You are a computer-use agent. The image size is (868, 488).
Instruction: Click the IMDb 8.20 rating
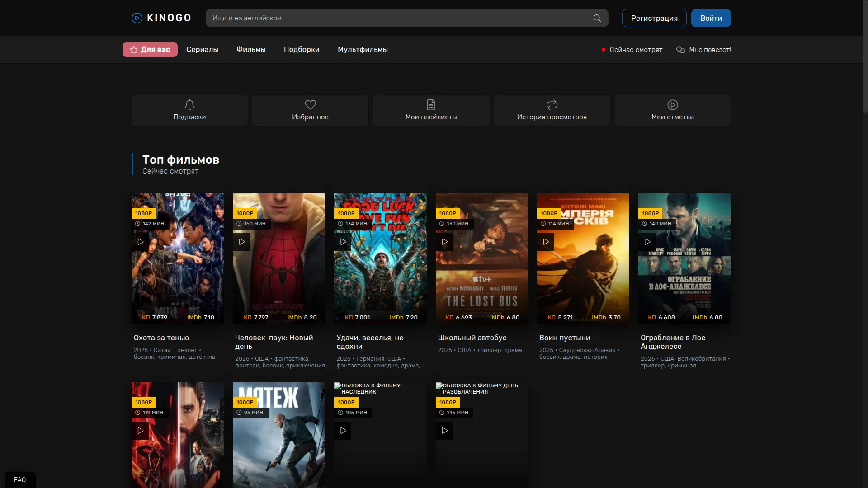pos(302,318)
